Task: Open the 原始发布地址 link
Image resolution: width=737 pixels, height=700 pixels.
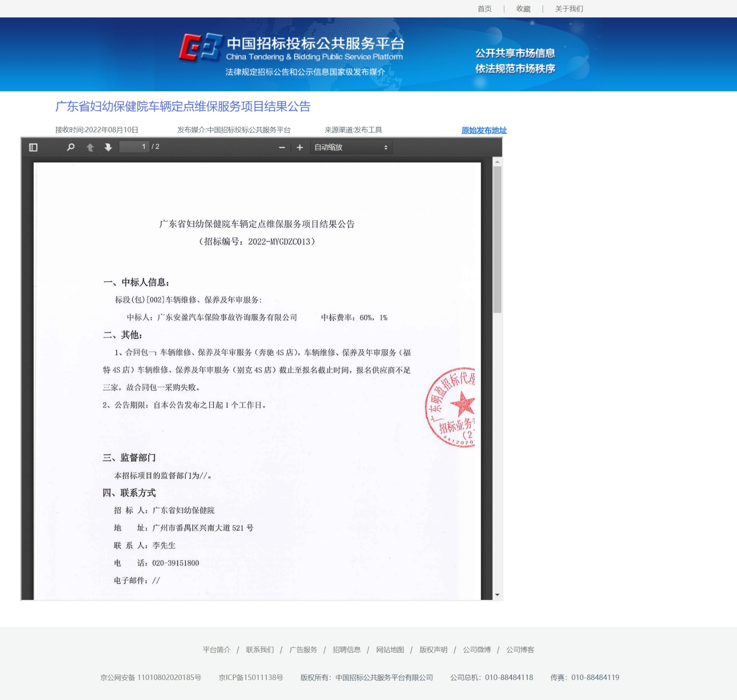Action: coord(484,130)
